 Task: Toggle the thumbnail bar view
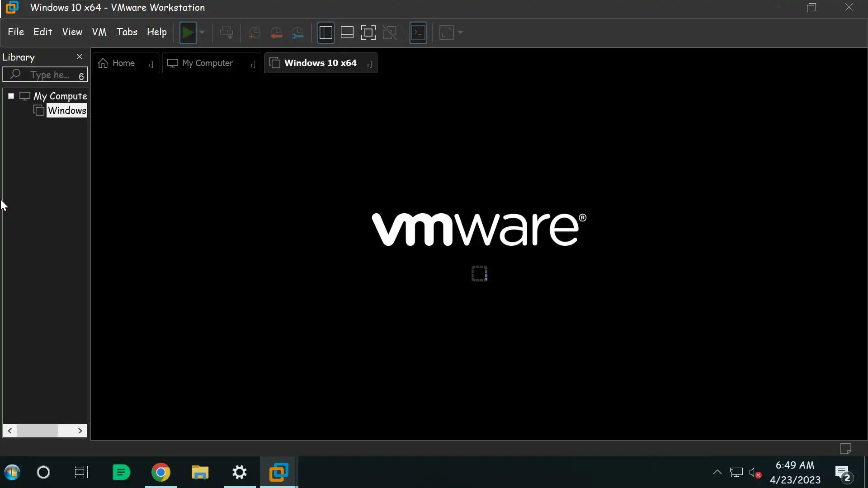(347, 33)
